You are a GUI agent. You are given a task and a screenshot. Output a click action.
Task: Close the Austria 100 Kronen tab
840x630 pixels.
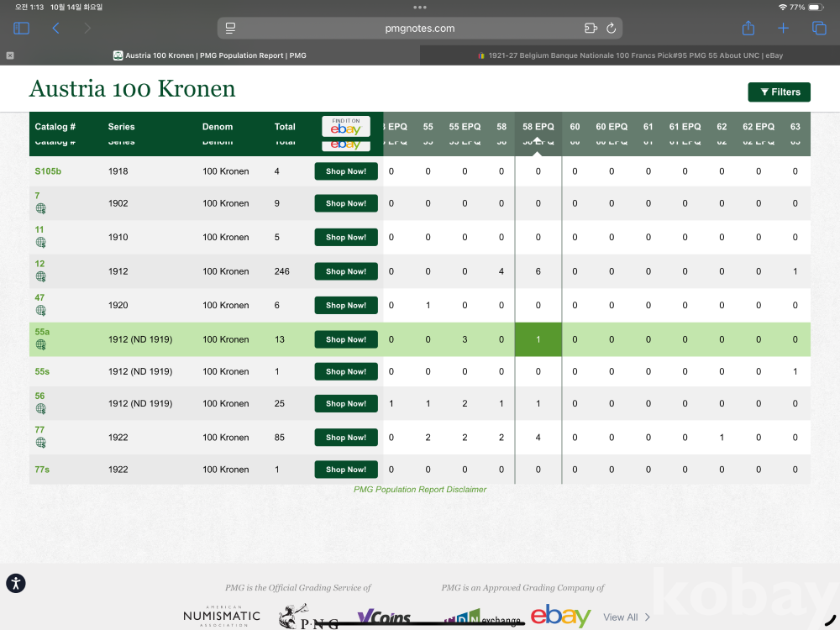(x=10, y=55)
